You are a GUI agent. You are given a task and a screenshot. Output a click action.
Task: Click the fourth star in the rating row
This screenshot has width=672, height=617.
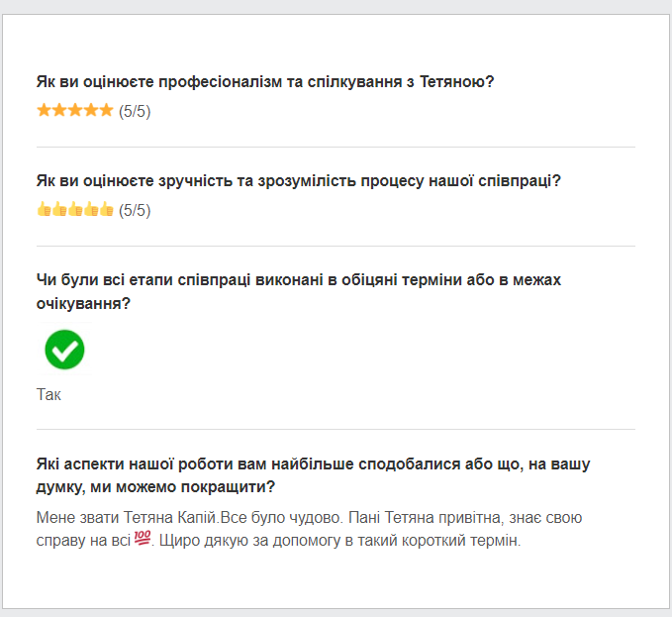click(90, 110)
